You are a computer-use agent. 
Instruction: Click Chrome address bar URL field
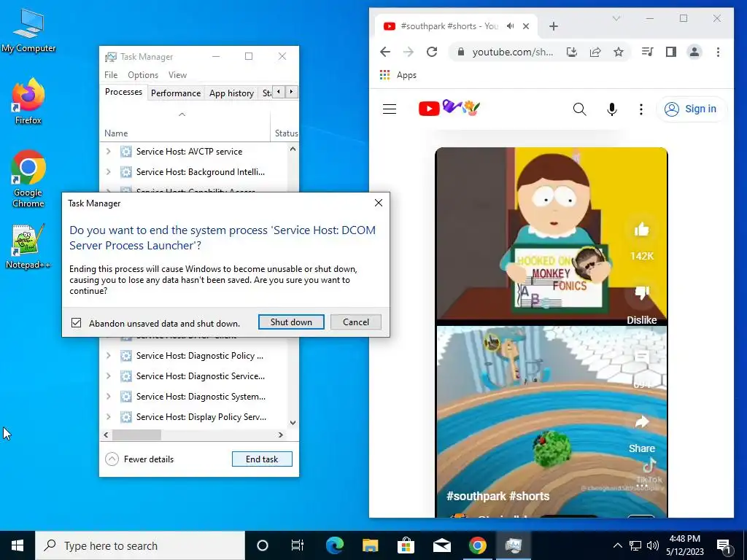coord(512,52)
